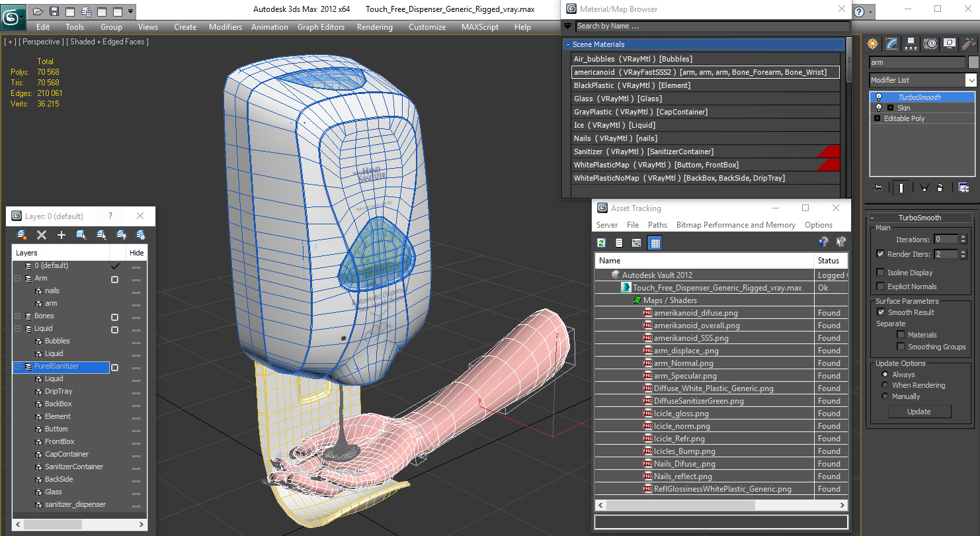Click Freeze/Unfreeze All Layers icon in Layer dialog
The width and height of the screenshot is (980, 536).
141,235
